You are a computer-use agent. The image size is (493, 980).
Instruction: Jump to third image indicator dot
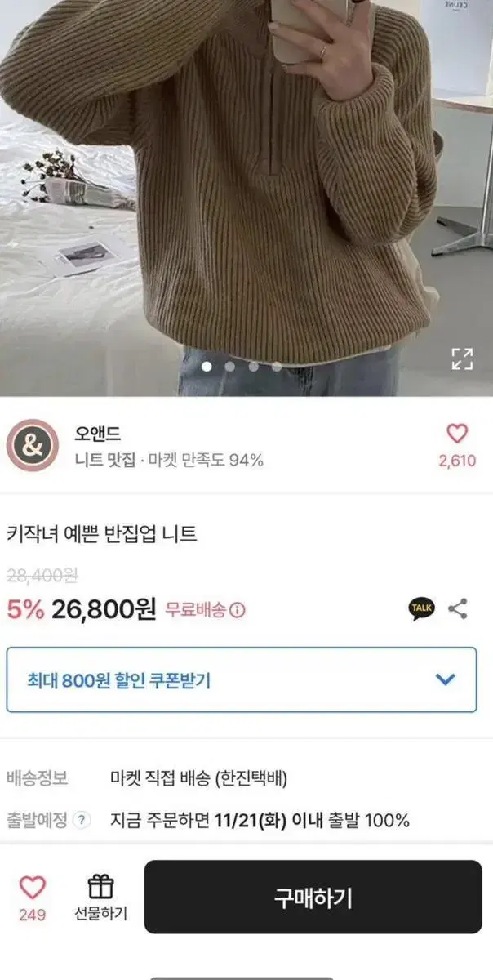click(x=253, y=367)
